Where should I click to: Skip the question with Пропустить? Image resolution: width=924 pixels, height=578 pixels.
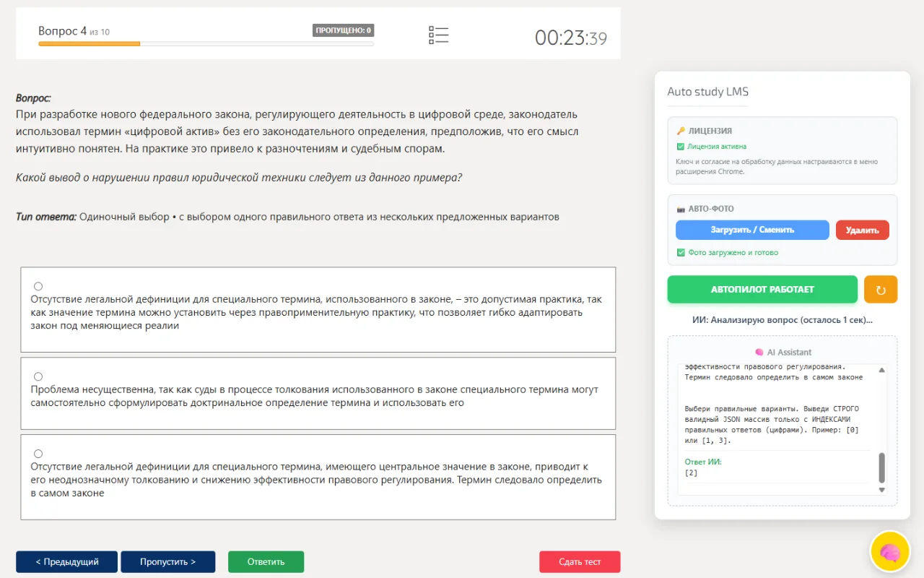[x=167, y=561]
